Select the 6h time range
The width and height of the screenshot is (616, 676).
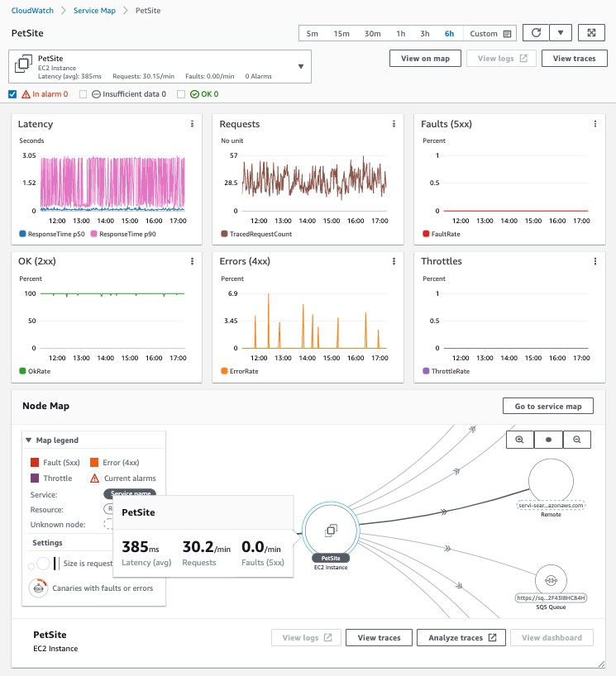tap(449, 34)
